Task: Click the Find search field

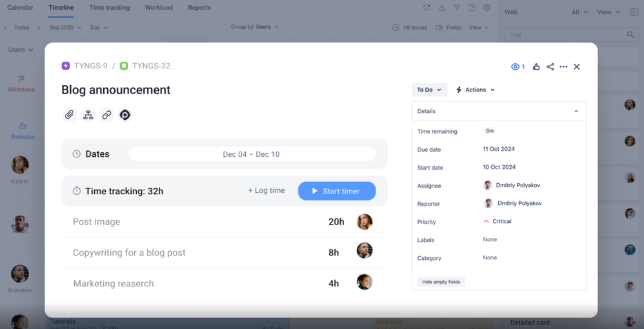Action: pyautogui.click(x=571, y=35)
